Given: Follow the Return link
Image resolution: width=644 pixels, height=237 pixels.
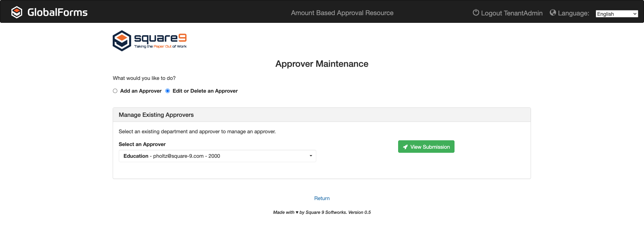Looking at the screenshot, I should coord(322,198).
